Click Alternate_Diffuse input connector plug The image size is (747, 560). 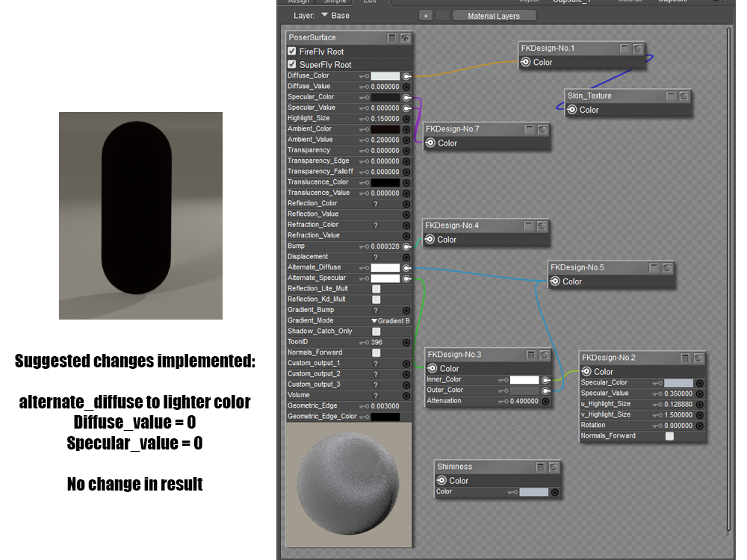(x=406, y=267)
